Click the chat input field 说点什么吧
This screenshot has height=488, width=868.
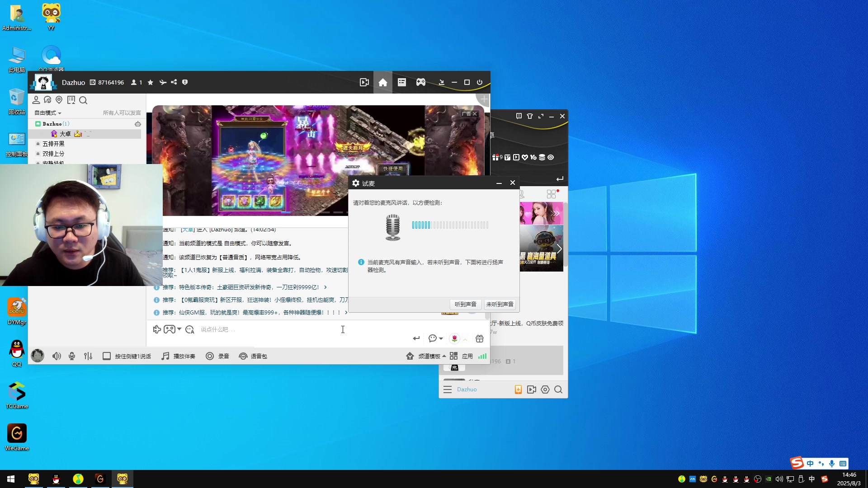point(298,330)
